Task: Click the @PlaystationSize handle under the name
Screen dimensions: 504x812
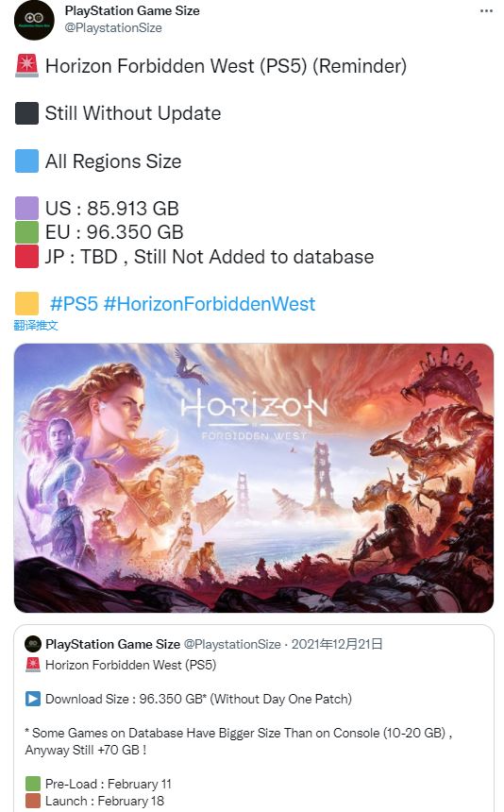Action: click(113, 28)
